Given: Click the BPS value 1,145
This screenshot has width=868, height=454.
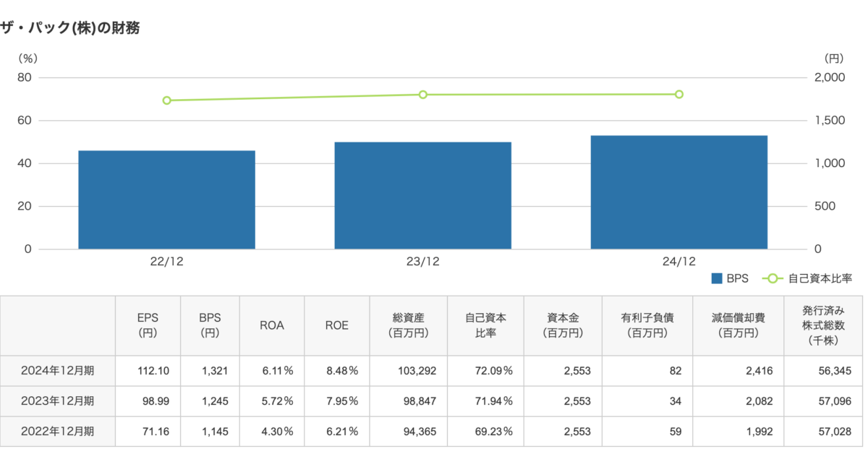Looking at the screenshot, I should 216,432.
